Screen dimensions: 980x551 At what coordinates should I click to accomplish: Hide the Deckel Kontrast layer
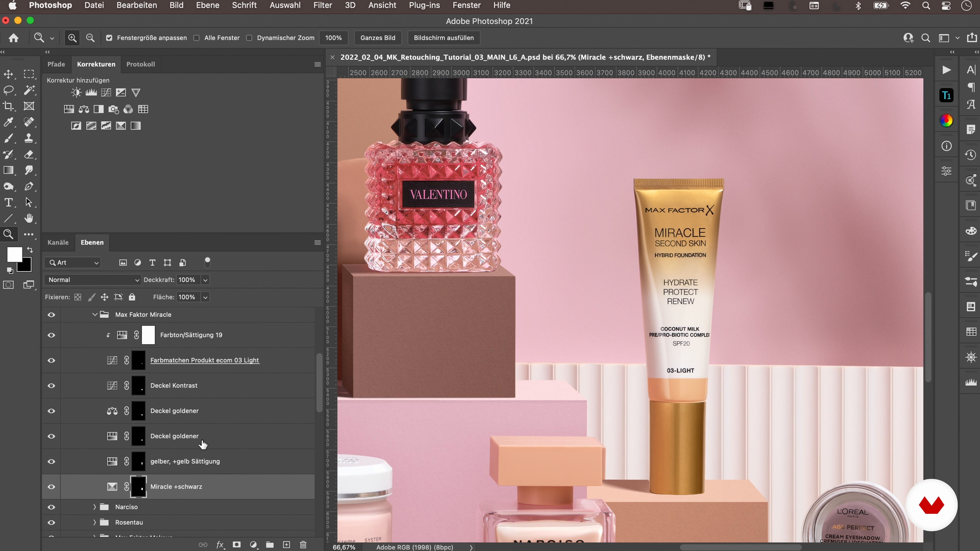pyautogui.click(x=51, y=386)
